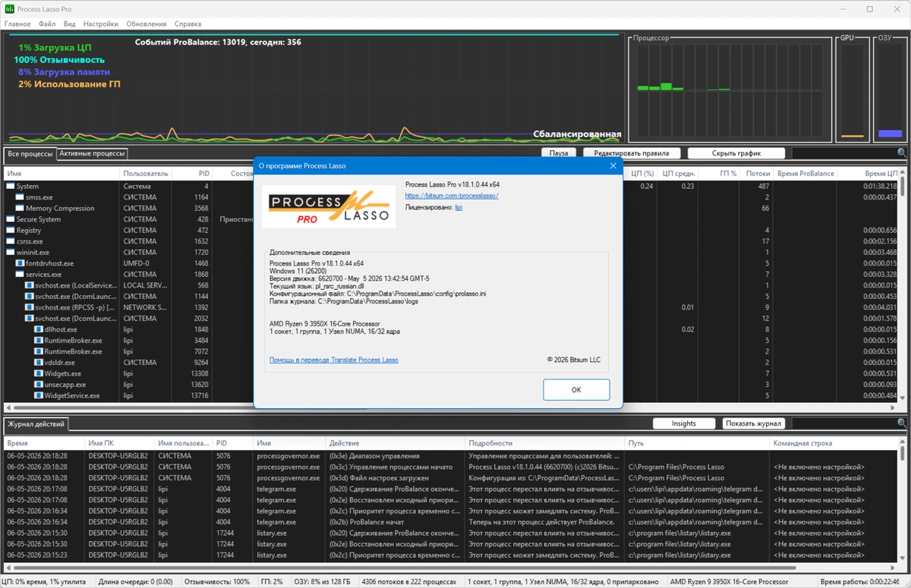
Task: Focus the action log search field
Action: (x=843, y=423)
